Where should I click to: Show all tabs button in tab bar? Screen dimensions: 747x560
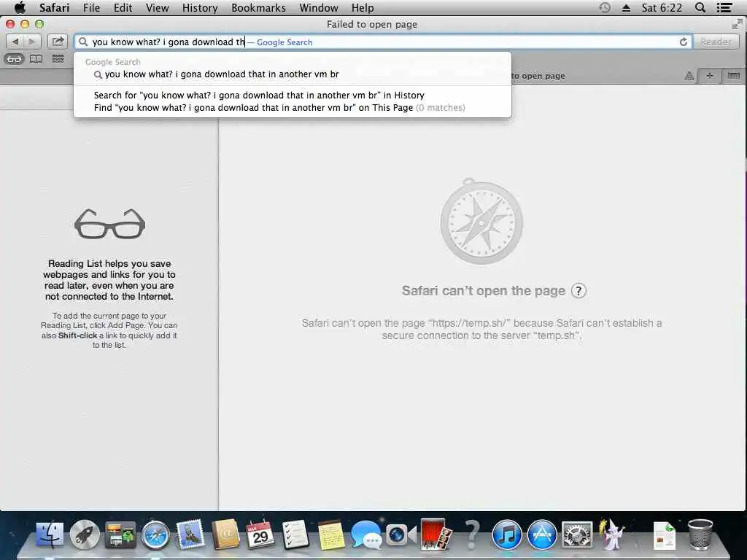click(734, 76)
